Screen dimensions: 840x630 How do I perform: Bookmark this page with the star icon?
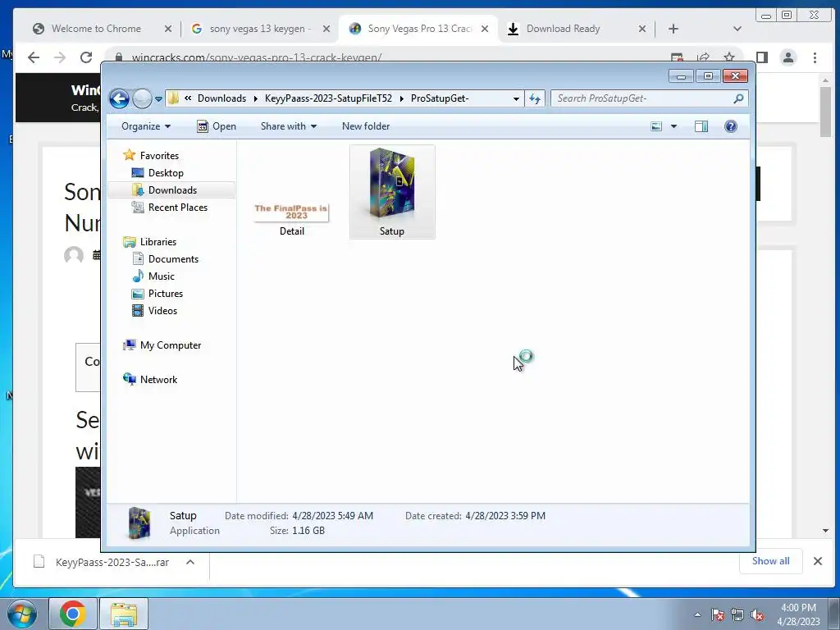(x=729, y=57)
